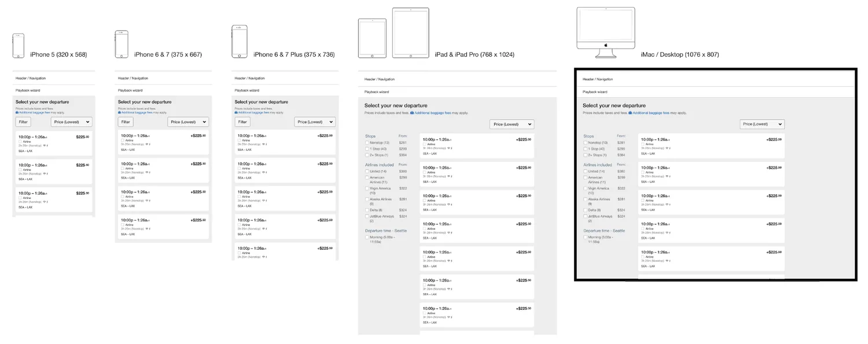Click Wi-Fi icon on first desktop flight card
868x344 pixels.
(x=667, y=148)
